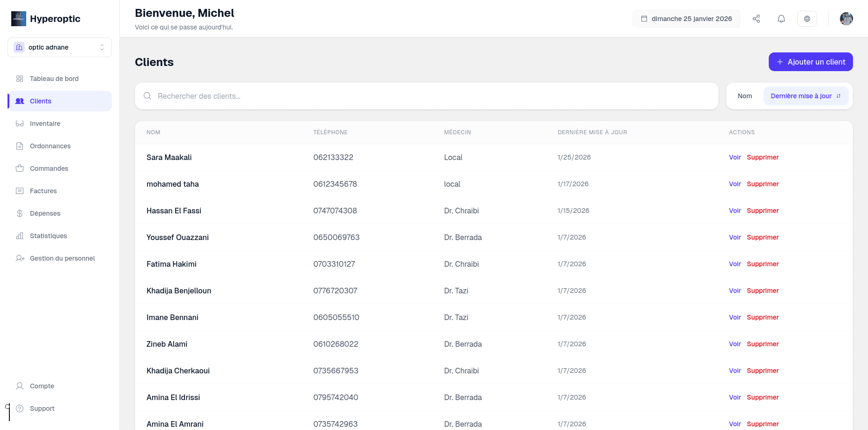Select the Inventaire glasses icon
Screen dimensions: 868x430
pos(20,124)
